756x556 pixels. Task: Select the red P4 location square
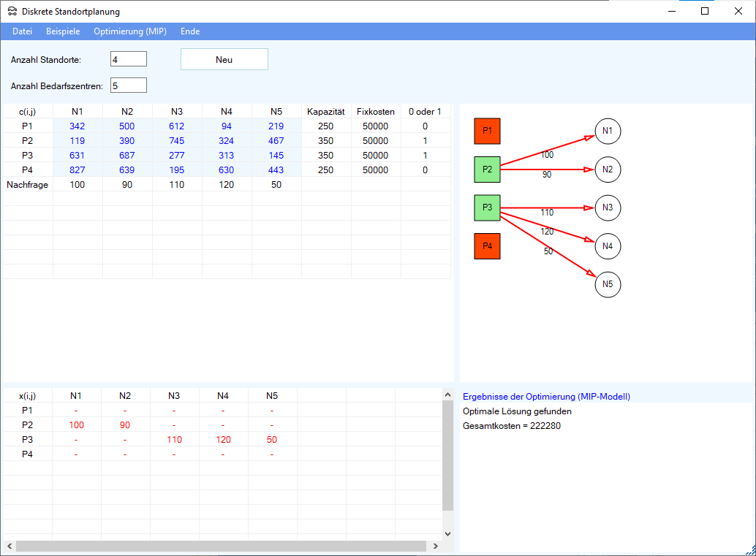pyautogui.click(x=487, y=246)
